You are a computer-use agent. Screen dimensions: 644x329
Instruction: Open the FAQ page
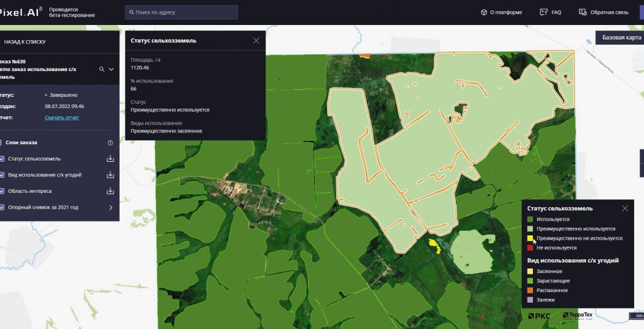pos(550,12)
